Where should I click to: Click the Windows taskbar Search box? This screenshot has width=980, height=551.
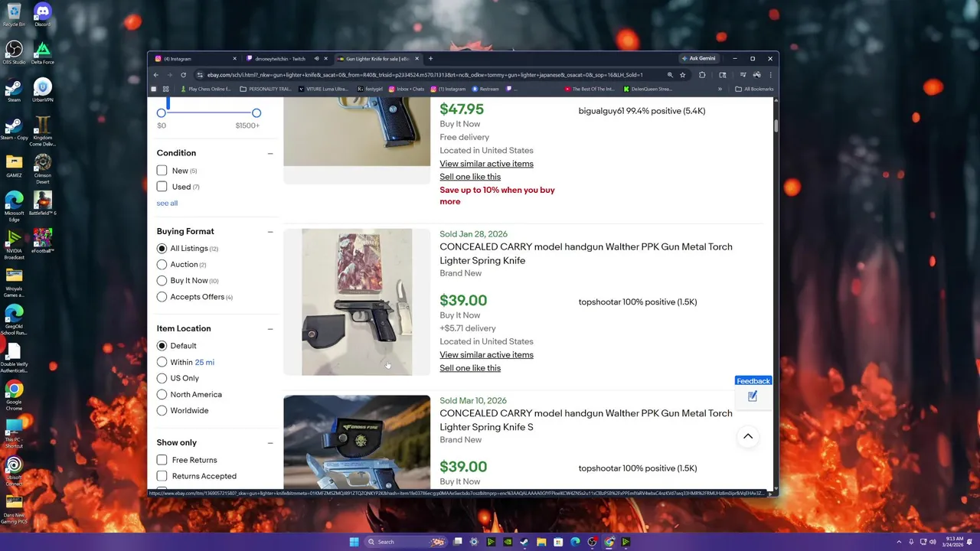(x=406, y=542)
